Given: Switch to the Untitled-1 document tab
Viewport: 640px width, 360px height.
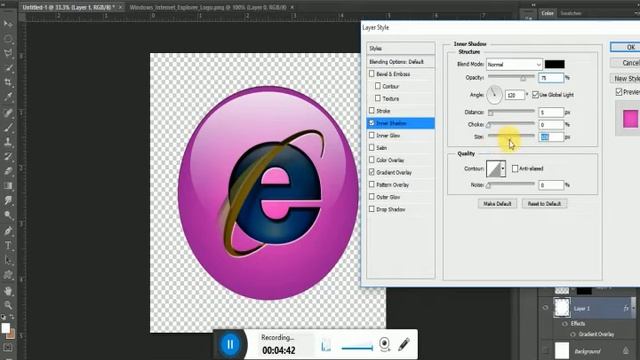Looking at the screenshot, I should (x=68, y=7).
